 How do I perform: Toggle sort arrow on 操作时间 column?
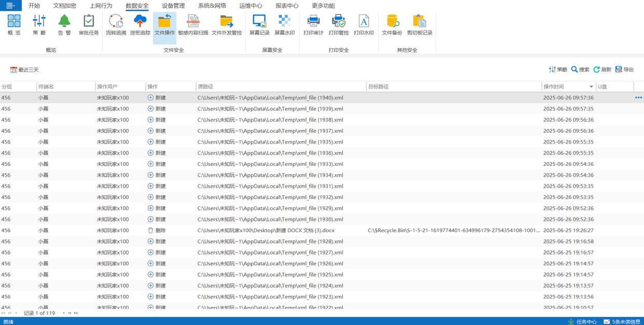click(x=591, y=87)
